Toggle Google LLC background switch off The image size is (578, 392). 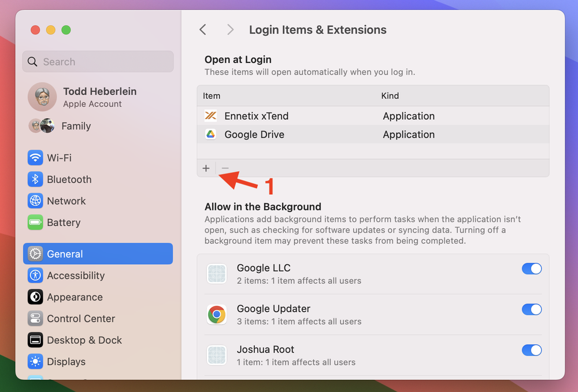(x=532, y=268)
